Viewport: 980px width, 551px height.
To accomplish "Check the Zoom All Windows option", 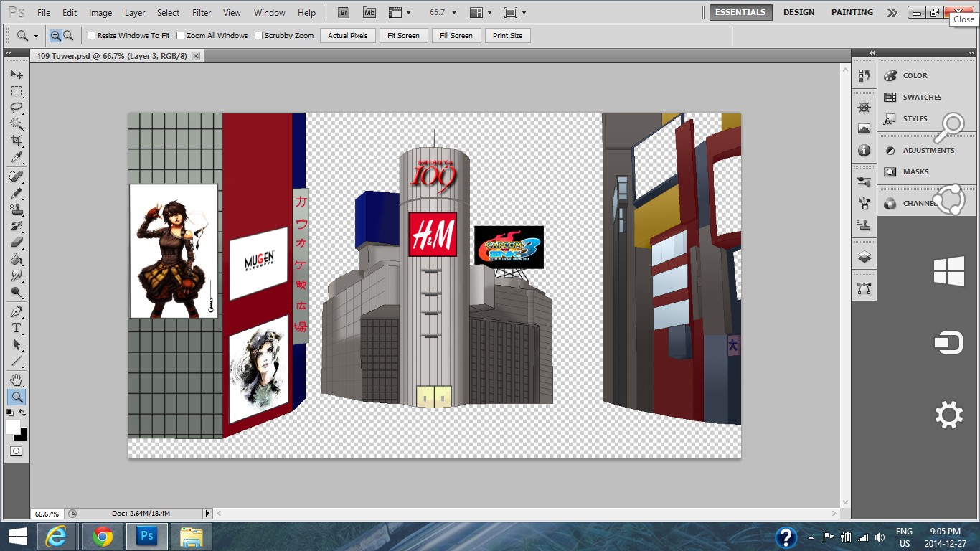I will 181,35.
